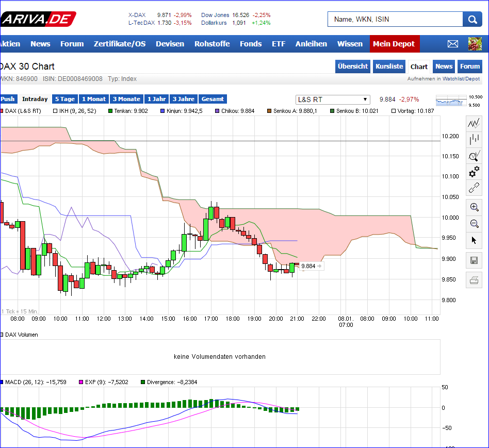This screenshot has width=489, height=448.
Task: Click inside the Name, WKN, ISIN search field
Action: point(395,19)
